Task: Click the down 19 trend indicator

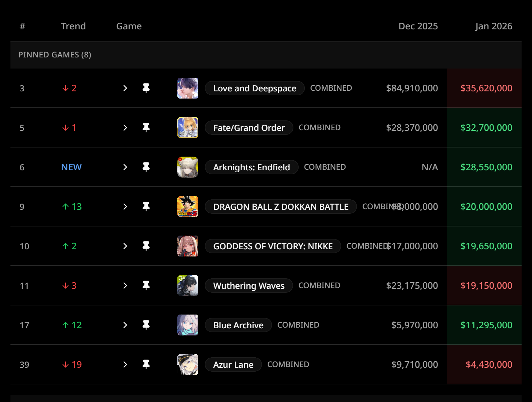Action: [x=72, y=364]
